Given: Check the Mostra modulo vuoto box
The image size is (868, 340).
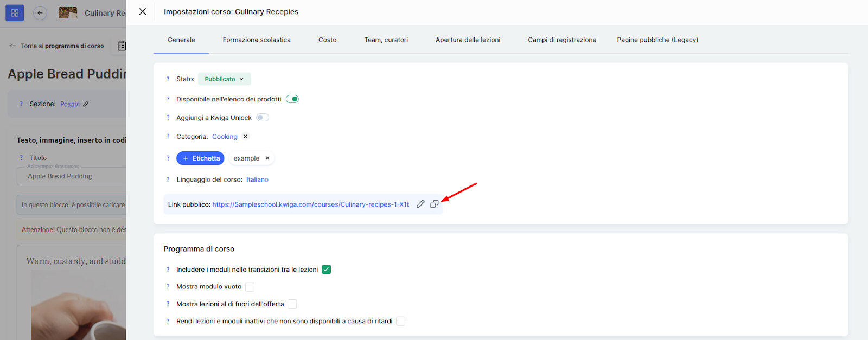Looking at the screenshot, I should pyautogui.click(x=250, y=287).
